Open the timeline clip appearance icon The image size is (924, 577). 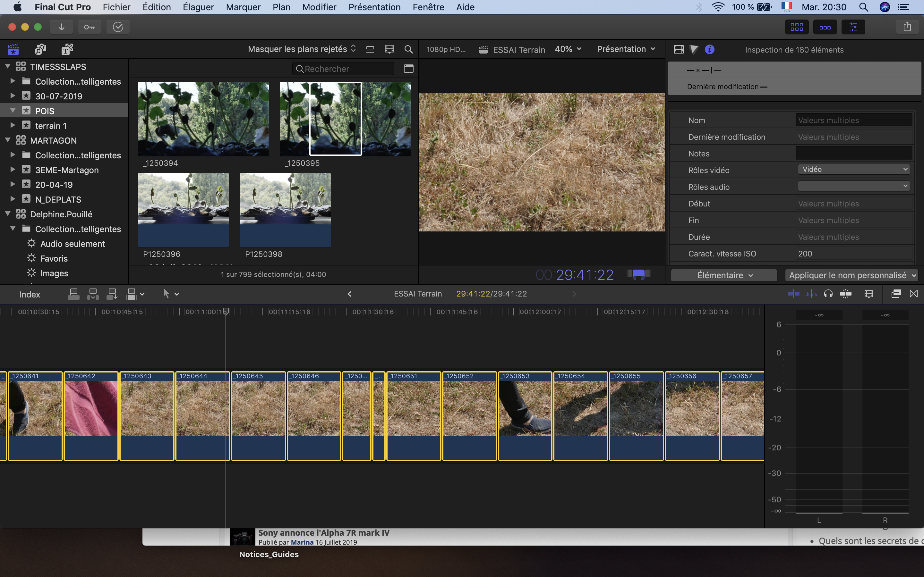click(868, 294)
